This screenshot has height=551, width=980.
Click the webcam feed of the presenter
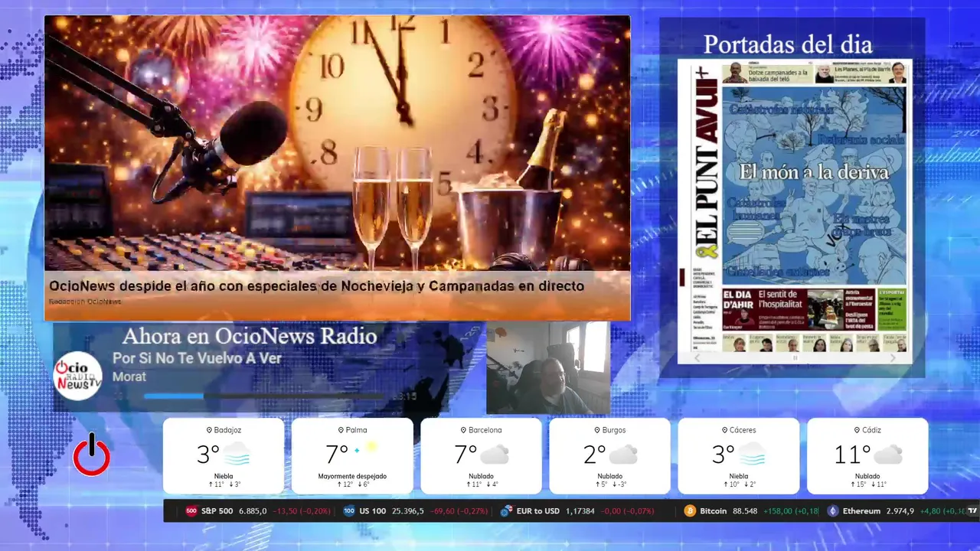pos(548,367)
